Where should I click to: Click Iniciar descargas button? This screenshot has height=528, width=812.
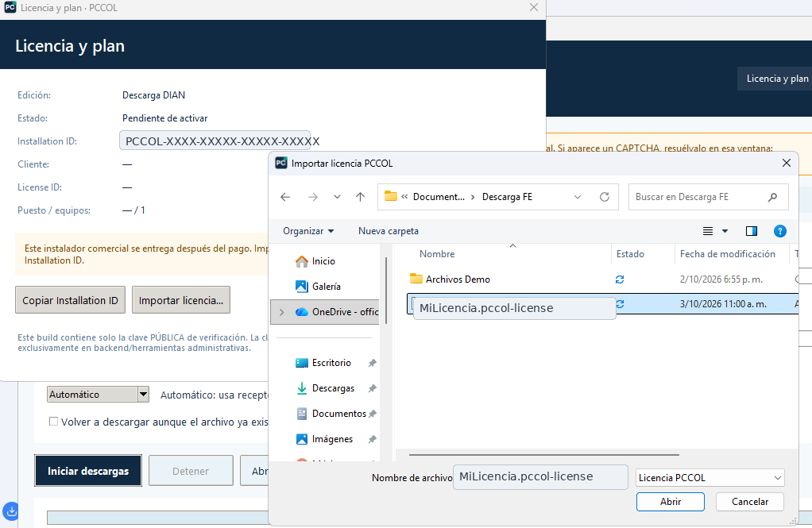tap(88, 471)
